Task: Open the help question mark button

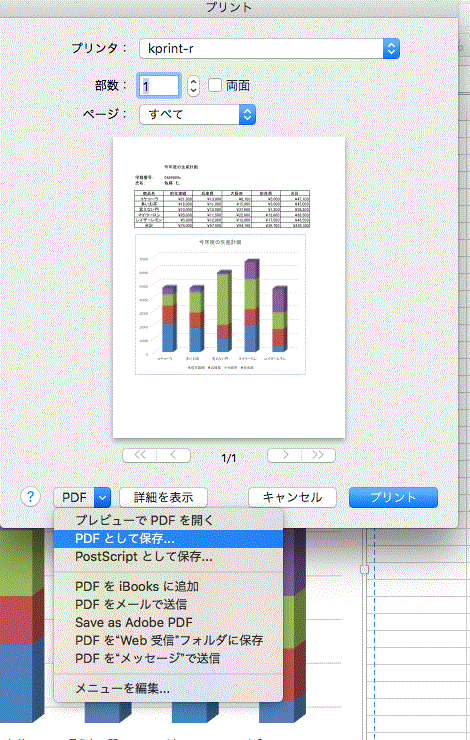Action: pos(31,496)
